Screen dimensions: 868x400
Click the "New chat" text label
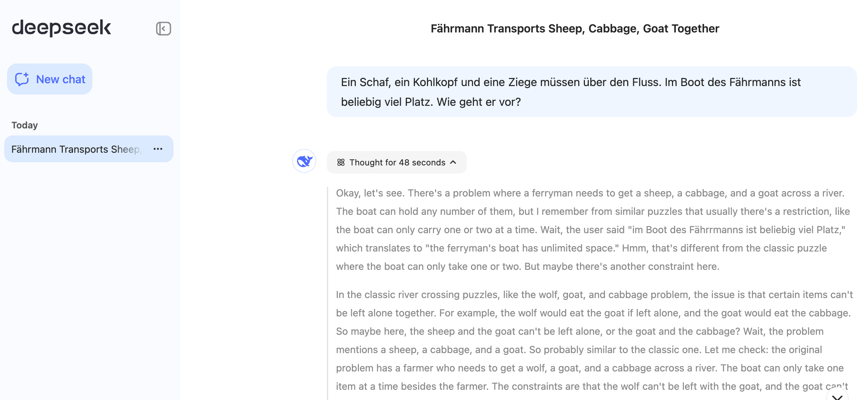[x=61, y=79]
